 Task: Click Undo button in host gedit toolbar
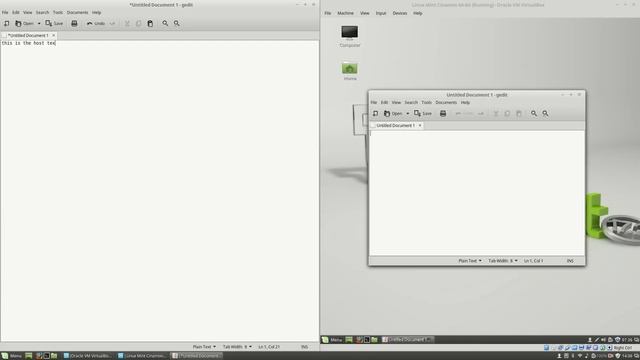click(96, 23)
